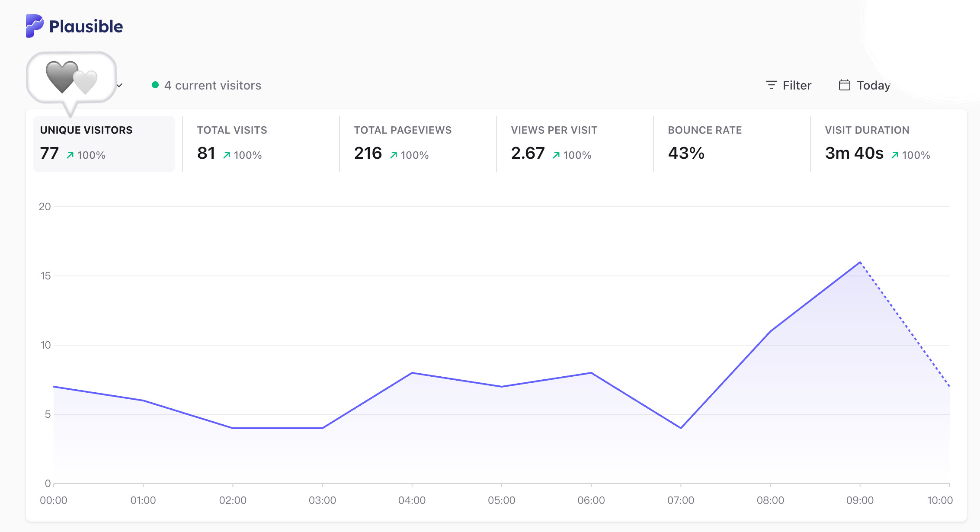Click the Unique Visitors green trend arrow

(70, 155)
